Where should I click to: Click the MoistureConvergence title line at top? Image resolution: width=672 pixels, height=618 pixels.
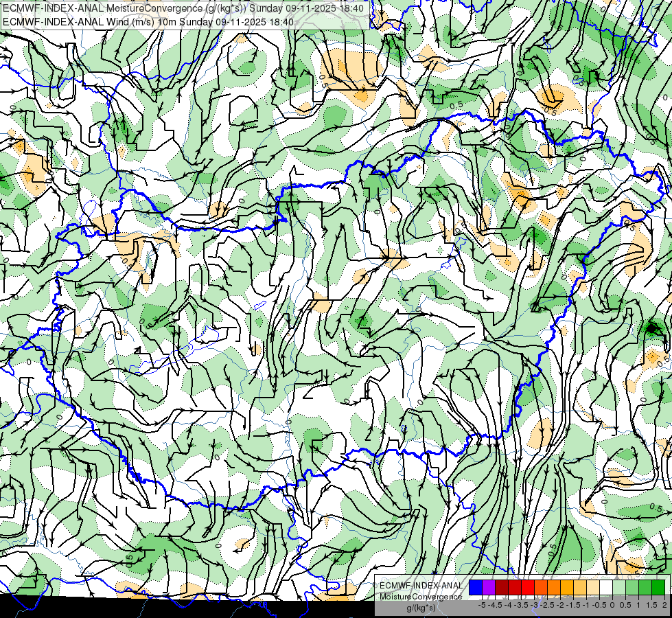[183, 8]
